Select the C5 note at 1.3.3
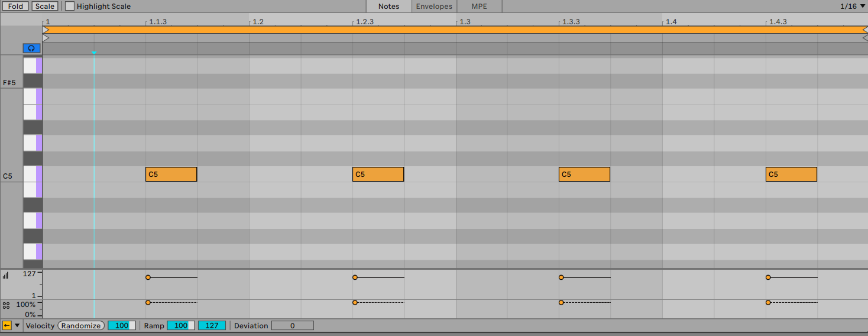868x336 pixels. click(x=584, y=174)
